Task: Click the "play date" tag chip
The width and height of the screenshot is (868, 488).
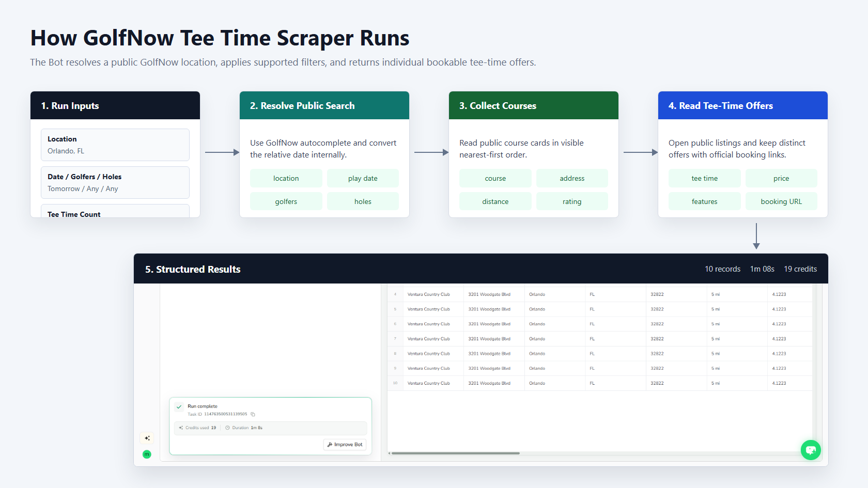Action: [363, 178]
